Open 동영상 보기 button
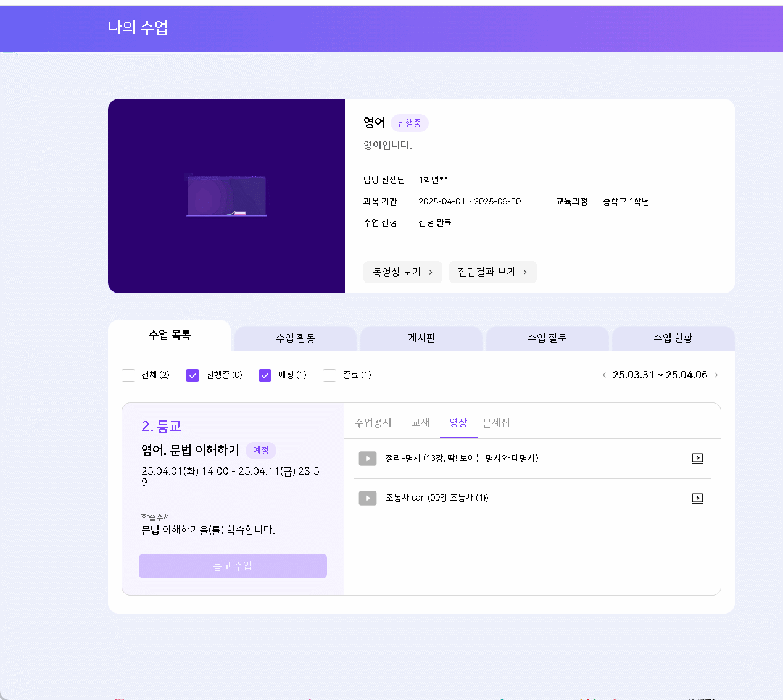Image resolution: width=783 pixels, height=700 pixels. click(402, 272)
